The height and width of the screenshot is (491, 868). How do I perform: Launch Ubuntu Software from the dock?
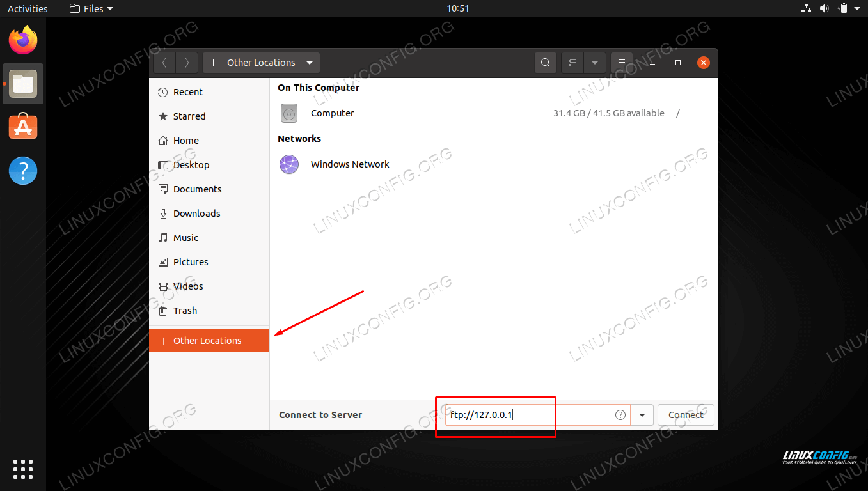point(23,127)
